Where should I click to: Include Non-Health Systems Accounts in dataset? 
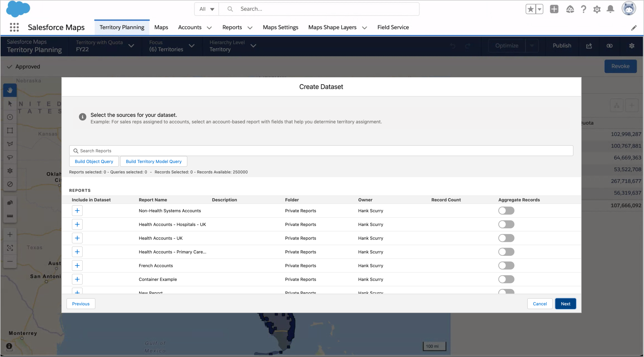click(x=77, y=211)
